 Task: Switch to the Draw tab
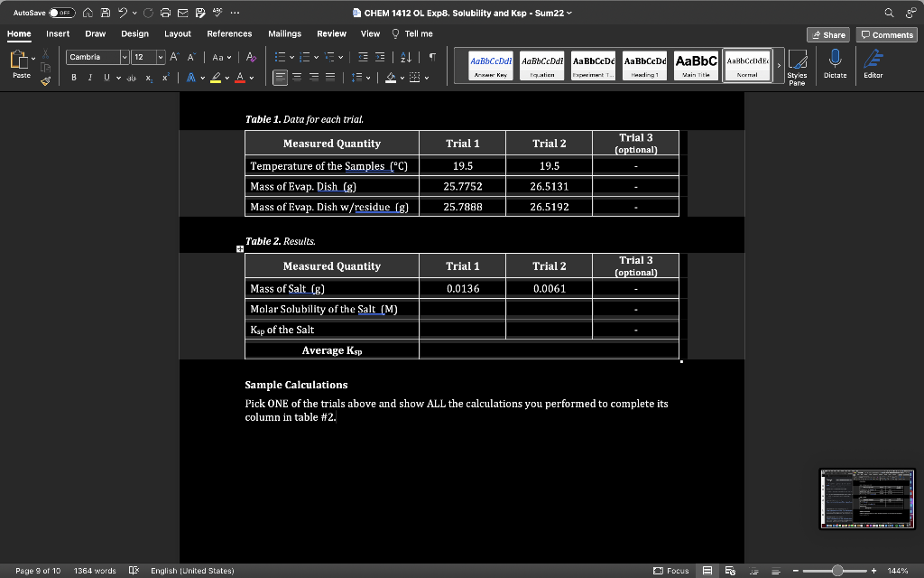95,33
